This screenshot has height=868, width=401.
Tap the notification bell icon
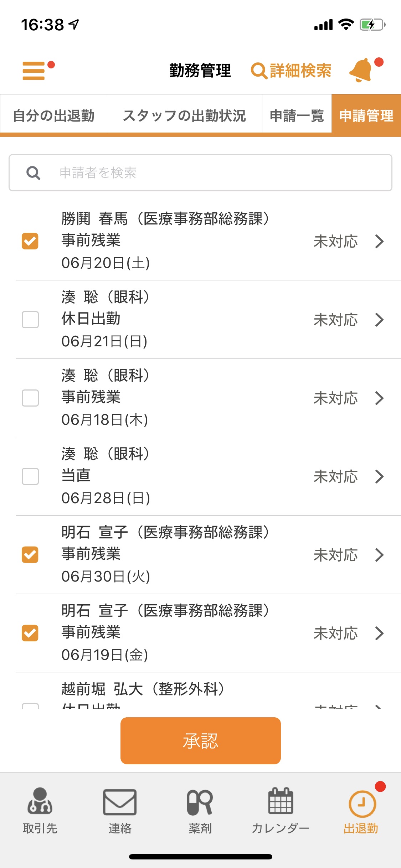361,70
